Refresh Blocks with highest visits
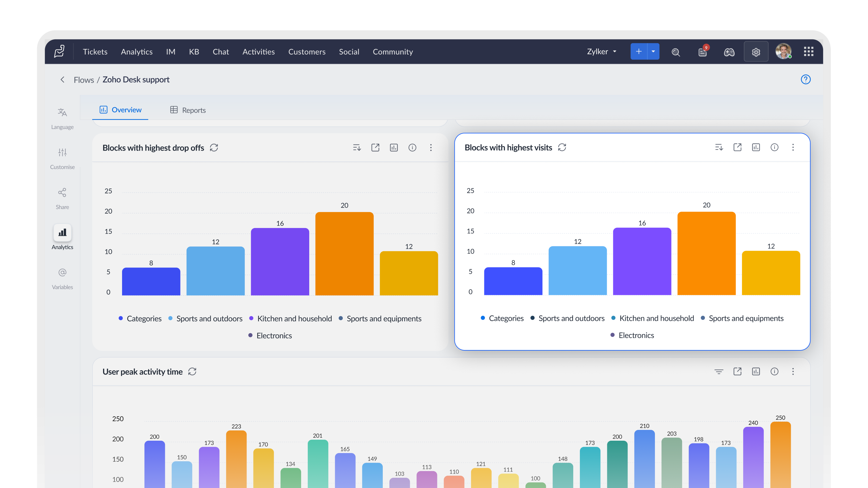The image size is (868, 488). tap(562, 148)
